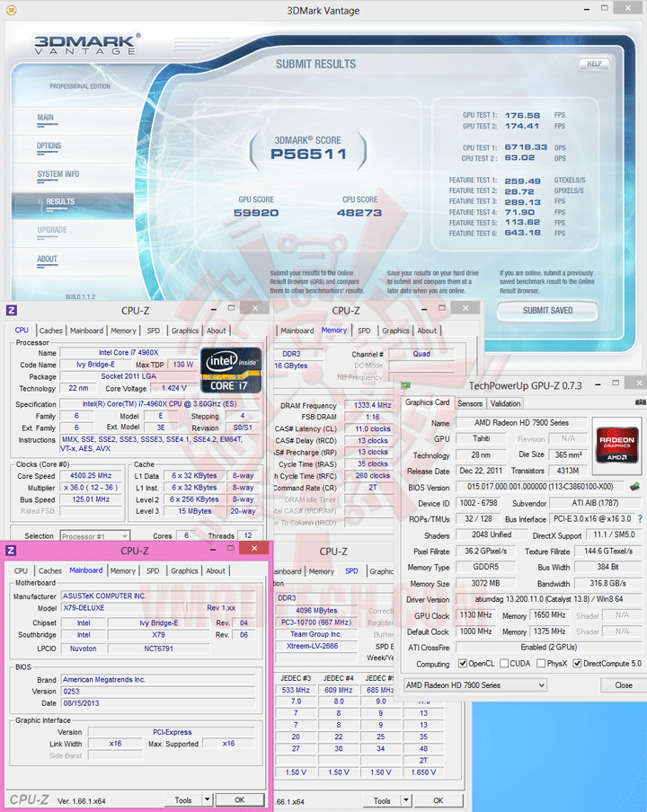Click OK in CPU-Z SPD window
Image resolution: width=647 pixels, height=812 pixels.
point(439,800)
